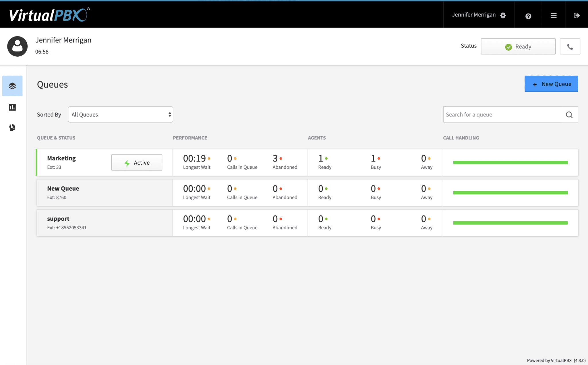Open the help question mark icon
The width and height of the screenshot is (588, 365).
[x=528, y=16]
